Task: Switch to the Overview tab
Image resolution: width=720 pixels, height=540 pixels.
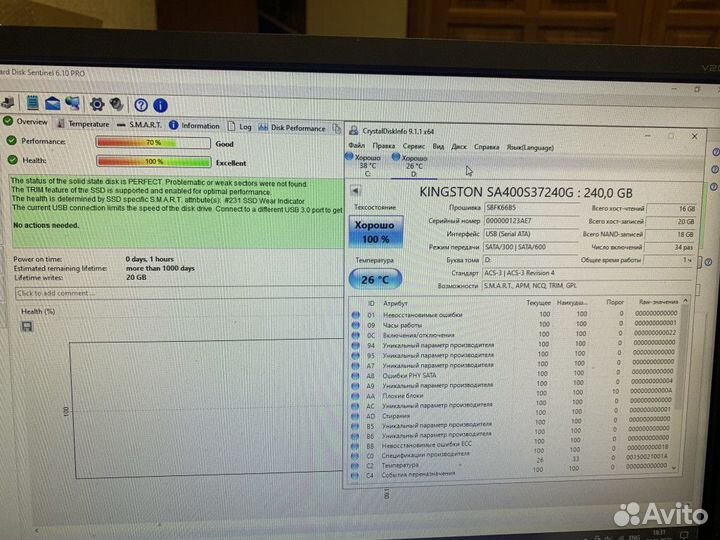Action: [26, 122]
